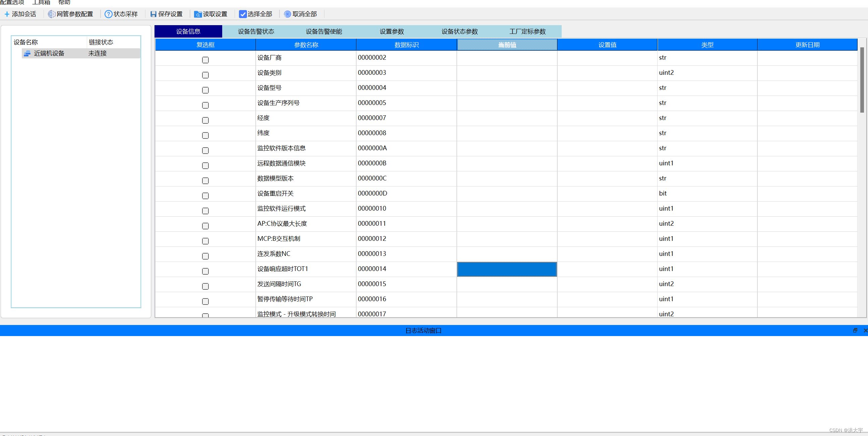
Task: Click the 网管参数配置 button label
Action: [75, 14]
